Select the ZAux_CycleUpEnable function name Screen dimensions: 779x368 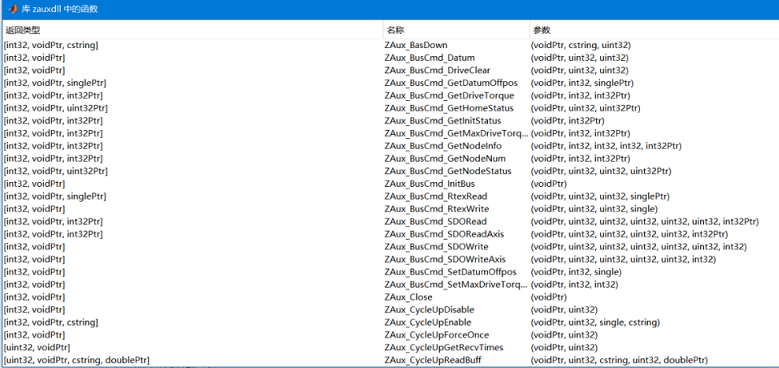(428, 322)
